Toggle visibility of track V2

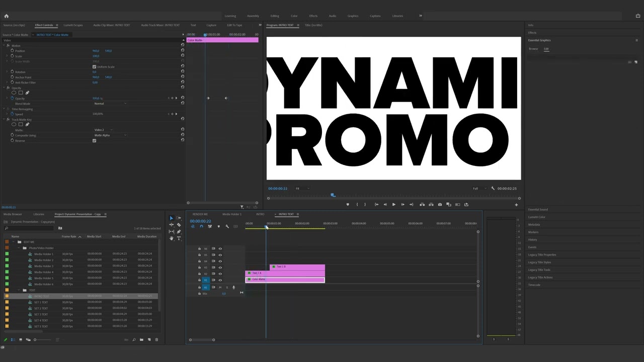click(220, 274)
